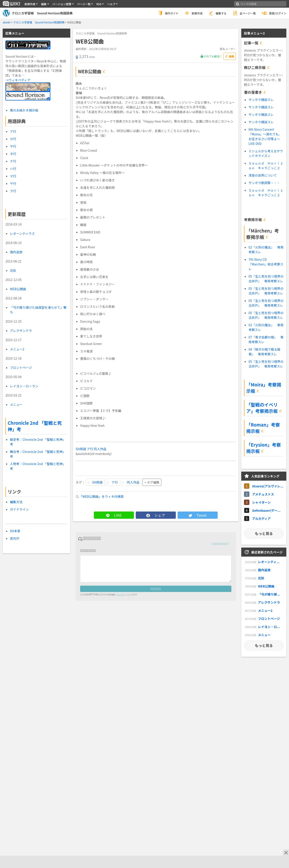Click the 人気記事ランキング star icon
289x868 pixels.
[x=247, y=476]
